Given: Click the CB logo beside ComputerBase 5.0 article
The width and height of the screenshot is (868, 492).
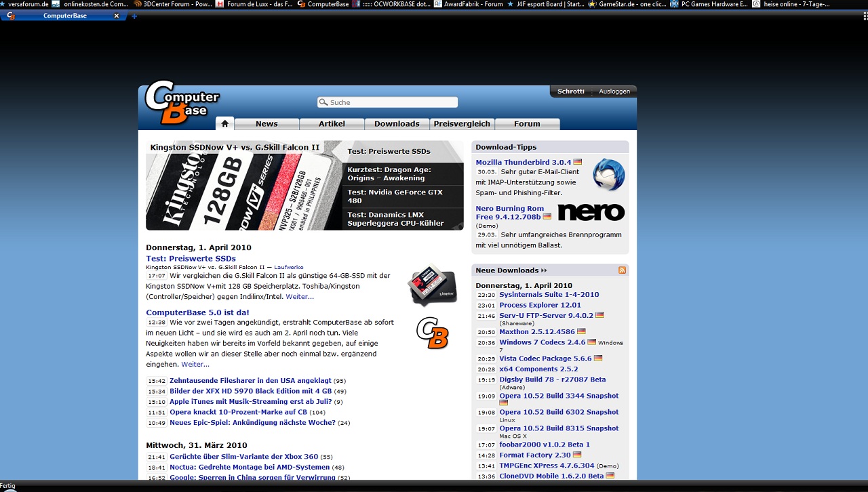Looking at the screenshot, I should 432,333.
